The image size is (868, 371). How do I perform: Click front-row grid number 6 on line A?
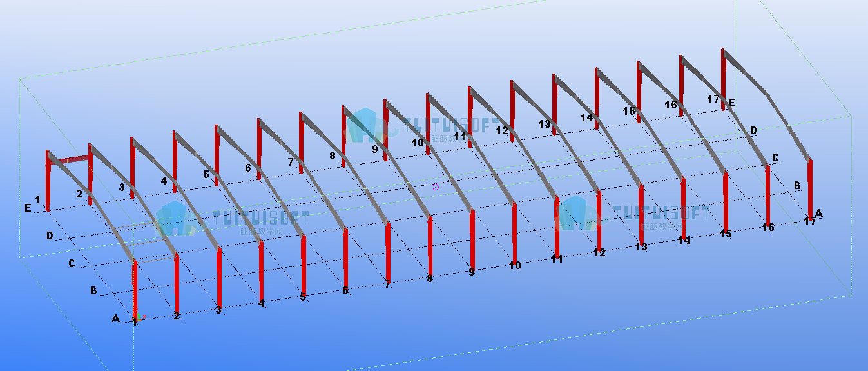tap(345, 290)
